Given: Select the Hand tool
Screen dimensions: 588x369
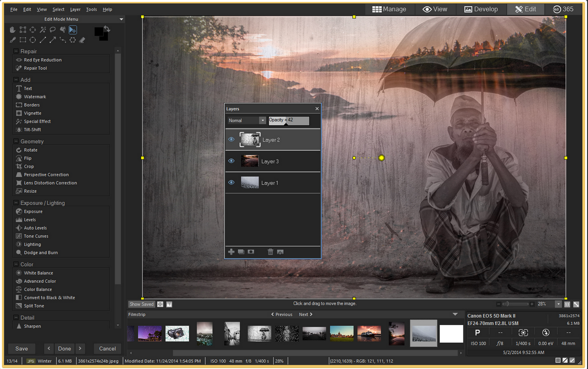Looking at the screenshot, I should pyautogui.click(x=13, y=30).
